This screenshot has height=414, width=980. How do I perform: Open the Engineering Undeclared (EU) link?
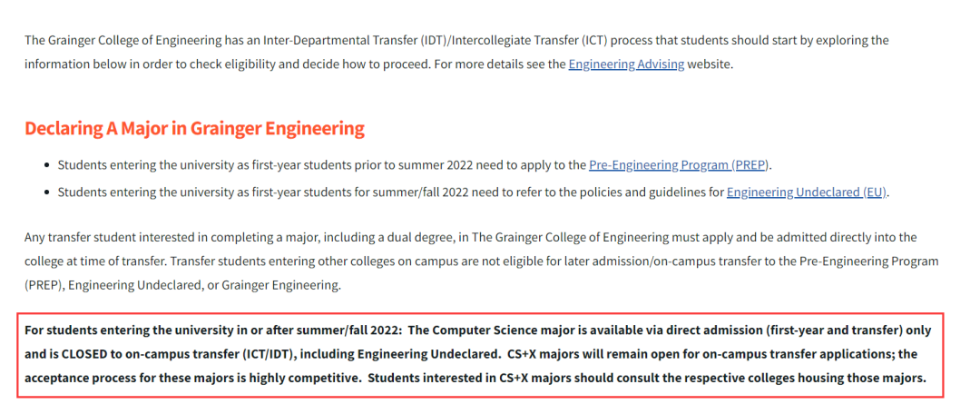[x=807, y=192]
